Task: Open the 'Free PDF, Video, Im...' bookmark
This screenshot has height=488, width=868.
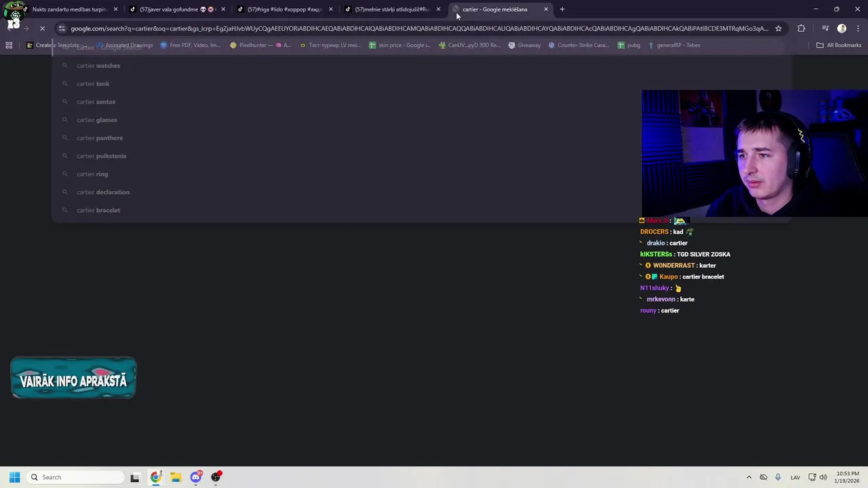Action: pyautogui.click(x=191, y=45)
